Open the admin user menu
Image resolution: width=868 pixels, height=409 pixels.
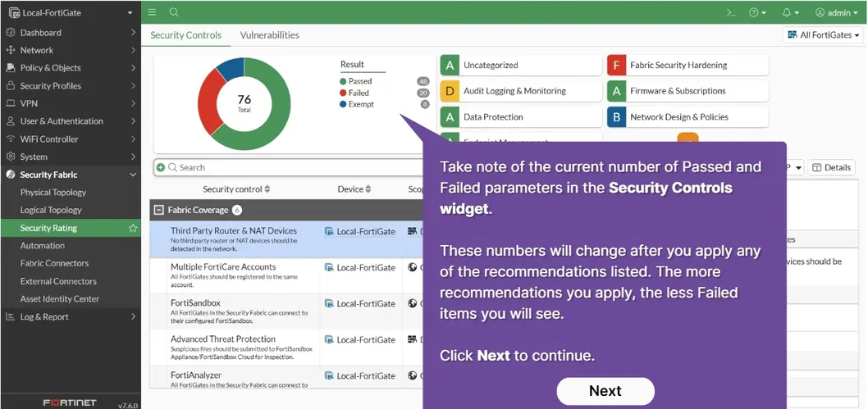[837, 13]
